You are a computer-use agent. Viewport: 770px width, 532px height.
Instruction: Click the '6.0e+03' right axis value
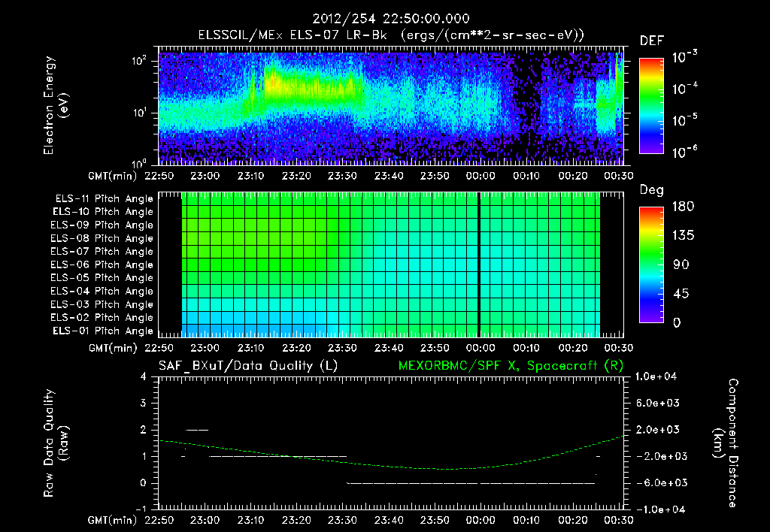[x=658, y=403]
